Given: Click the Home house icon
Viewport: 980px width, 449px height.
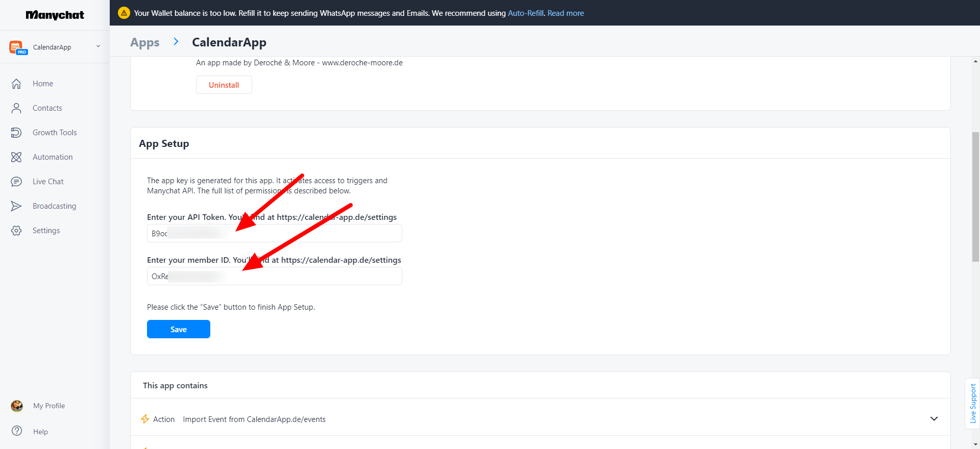Looking at the screenshot, I should pyautogui.click(x=16, y=84).
